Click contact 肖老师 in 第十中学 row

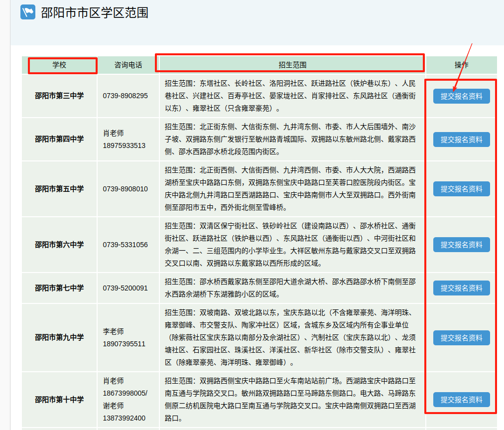[x=113, y=381]
